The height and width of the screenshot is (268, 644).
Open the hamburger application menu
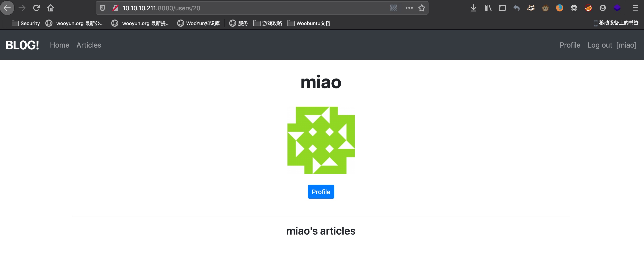pos(635,8)
